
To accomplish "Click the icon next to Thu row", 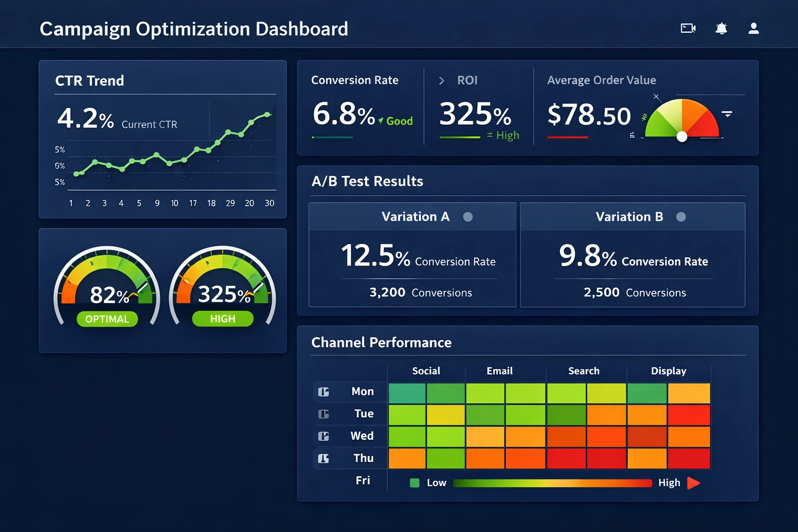I will 324,458.
